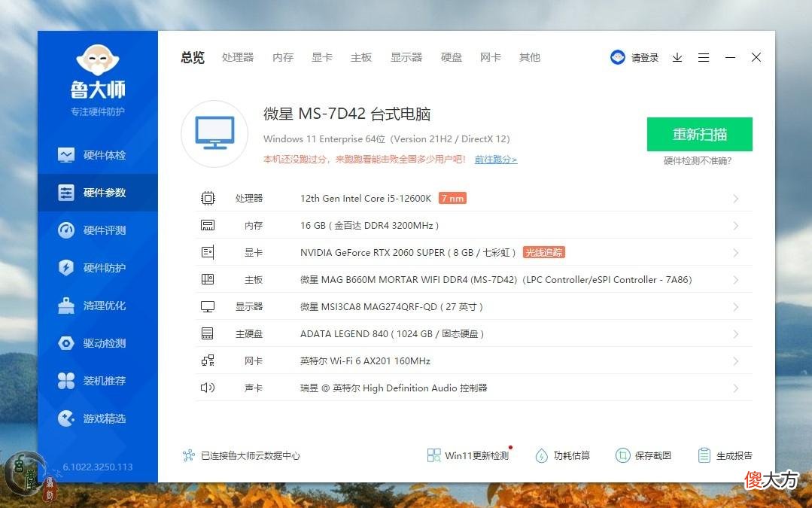Open 驱动检测 driver detection
This screenshot has height=508, width=812.
pyautogui.click(x=97, y=343)
